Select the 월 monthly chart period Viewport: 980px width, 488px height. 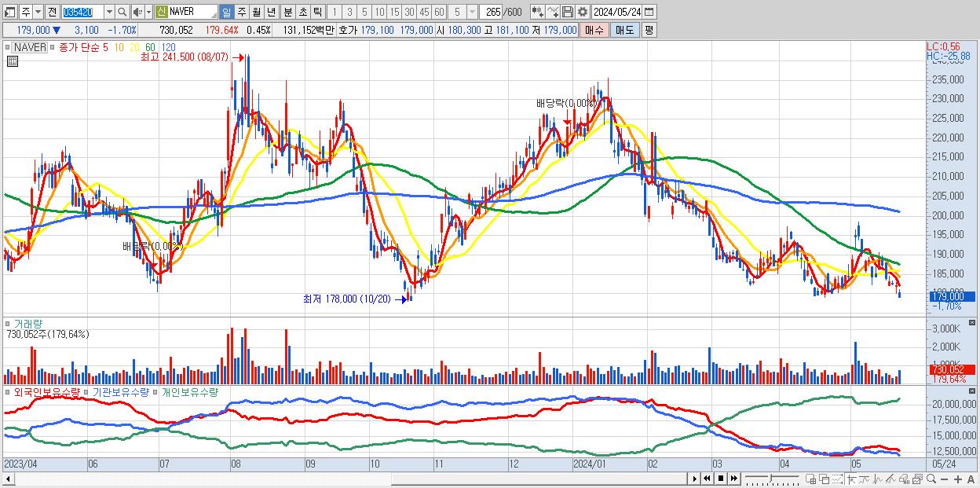click(x=257, y=13)
